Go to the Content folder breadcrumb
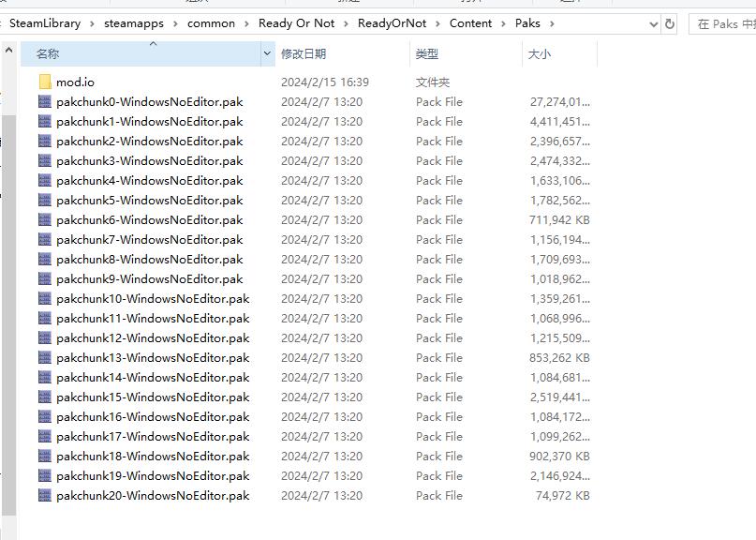The width and height of the screenshot is (756, 540). pos(470,23)
